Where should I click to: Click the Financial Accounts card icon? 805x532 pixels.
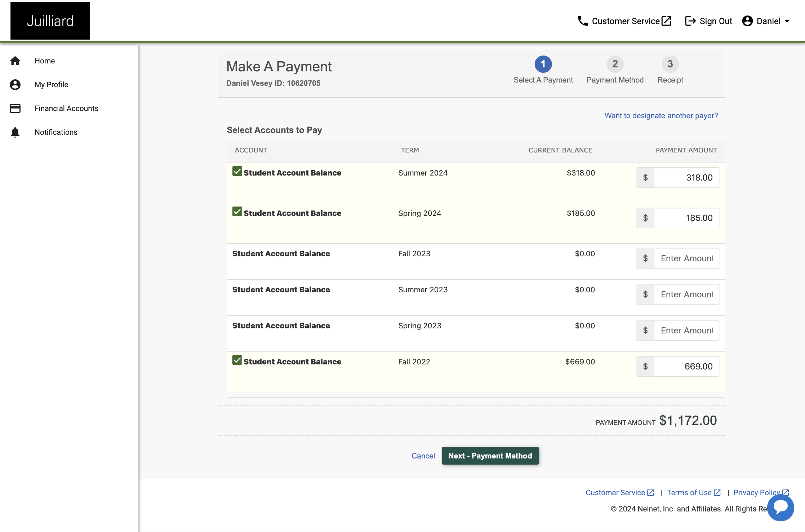click(x=15, y=108)
